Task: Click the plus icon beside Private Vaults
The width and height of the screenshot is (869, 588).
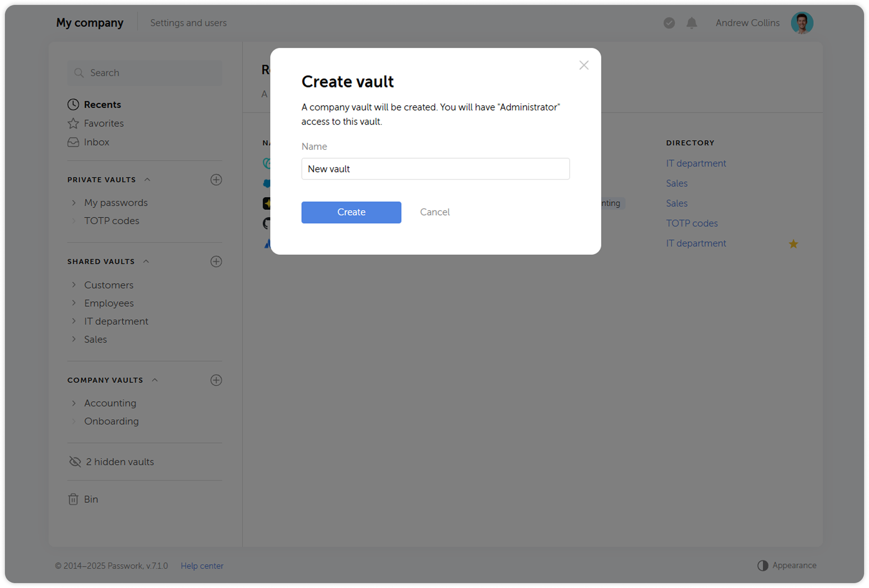Action: [216, 180]
